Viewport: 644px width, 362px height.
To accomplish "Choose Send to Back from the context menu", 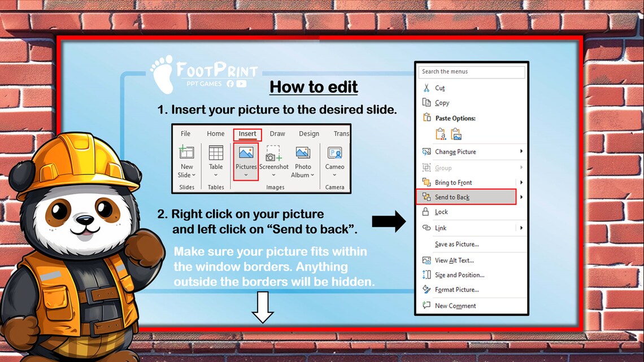I will coord(452,197).
